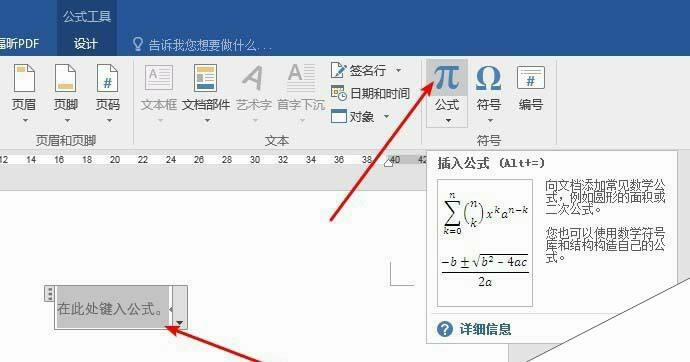Screen dimensions: 690x362
Task: Click the 公式 pi icon
Action: pos(447,78)
